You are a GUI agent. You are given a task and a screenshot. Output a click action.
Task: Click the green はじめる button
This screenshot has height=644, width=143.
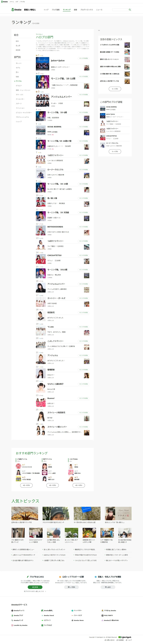pos(35,587)
